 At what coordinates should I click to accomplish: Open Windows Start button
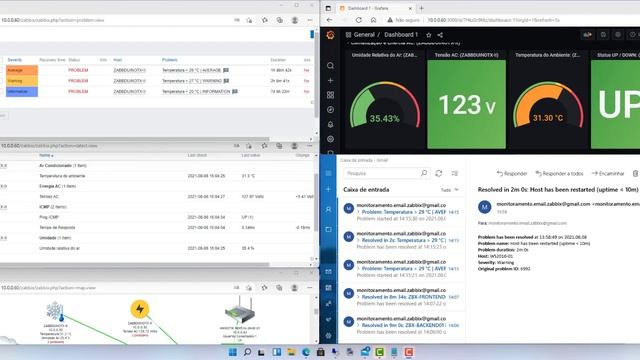233,352
